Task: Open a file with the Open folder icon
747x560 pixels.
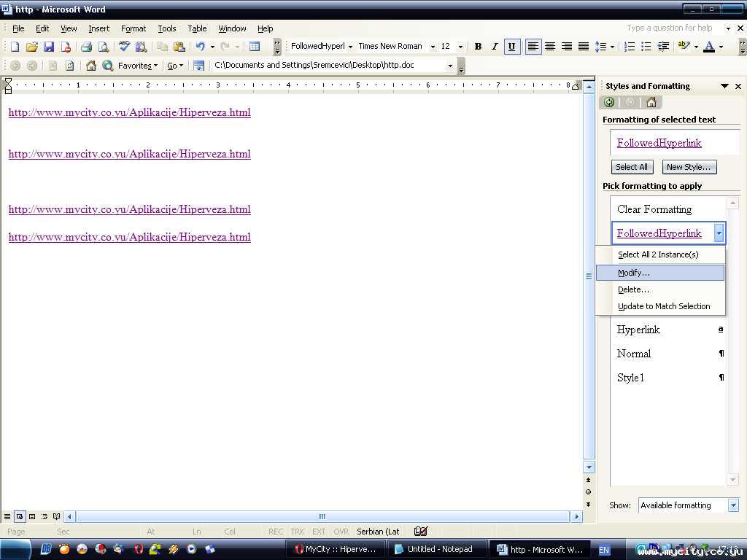Action: (32, 47)
